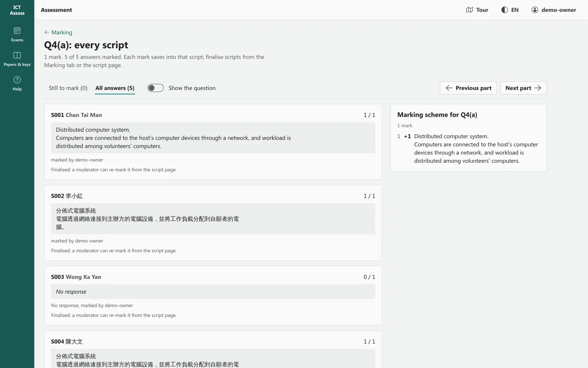This screenshot has width=588, height=368.
Task: Click the S003 score 0 / 1
Action: click(x=369, y=277)
